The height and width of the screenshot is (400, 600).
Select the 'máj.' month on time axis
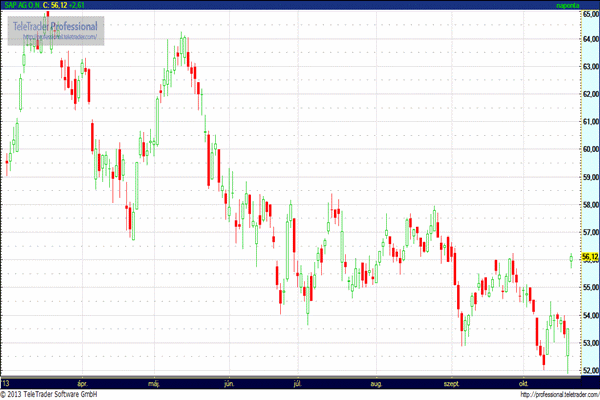point(154,382)
